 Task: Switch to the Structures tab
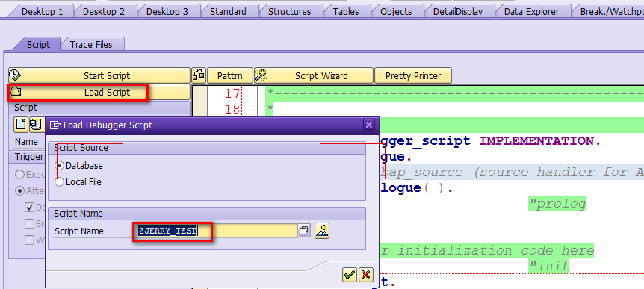[290, 11]
